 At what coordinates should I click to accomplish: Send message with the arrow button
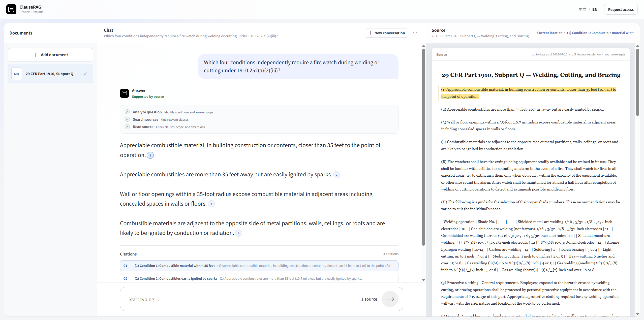(x=390, y=299)
